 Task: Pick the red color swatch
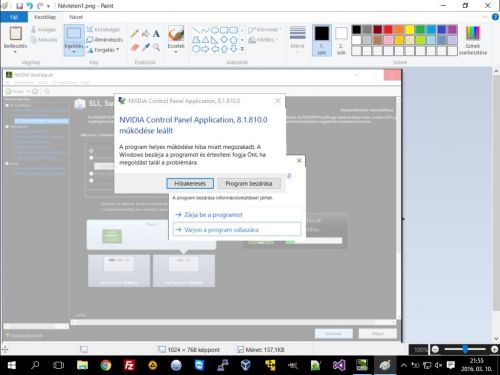click(x=388, y=30)
